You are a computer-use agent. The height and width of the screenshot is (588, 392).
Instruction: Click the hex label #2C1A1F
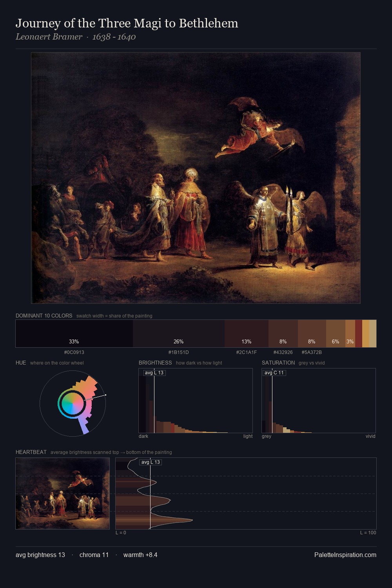(x=247, y=352)
